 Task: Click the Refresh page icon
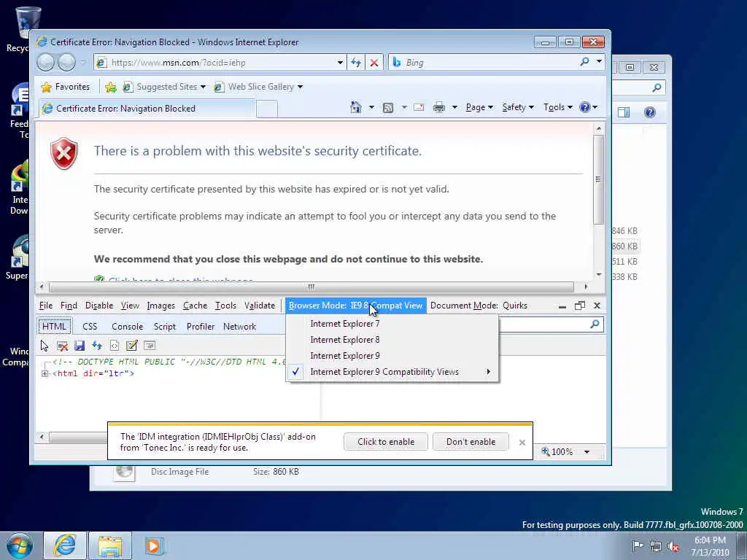coord(356,63)
